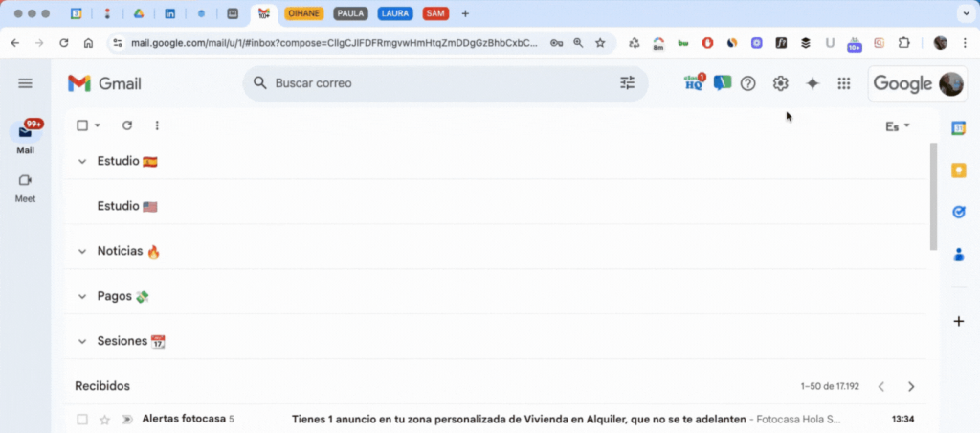The width and height of the screenshot is (980, 433).
Task: Open the LAURA tab group
Action: (x=395, y=13)
